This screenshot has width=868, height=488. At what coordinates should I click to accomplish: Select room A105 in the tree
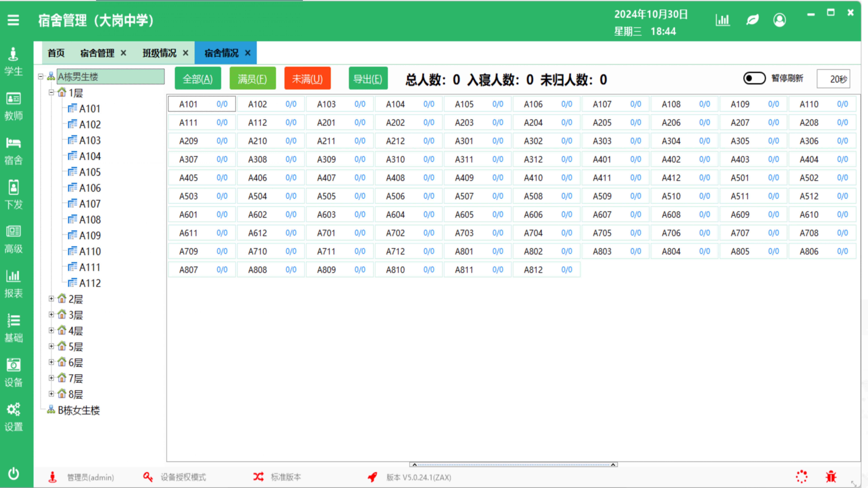click(90, 172)
